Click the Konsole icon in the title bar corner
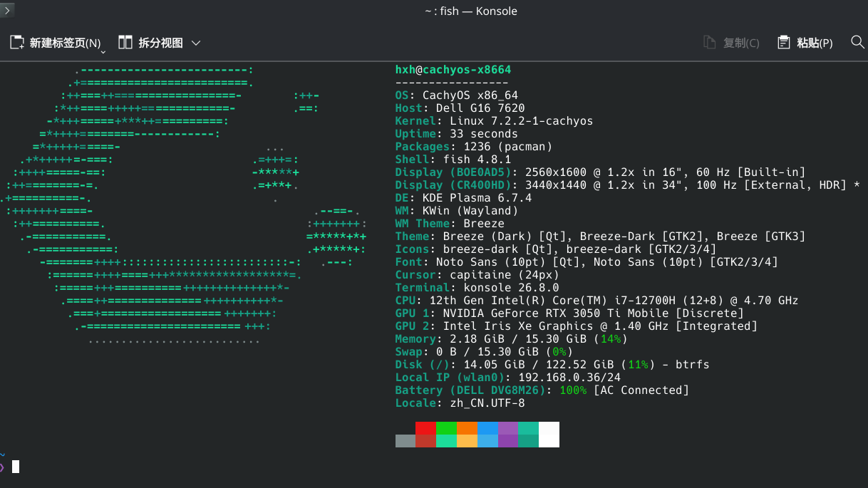 click(x=7, y=10)
